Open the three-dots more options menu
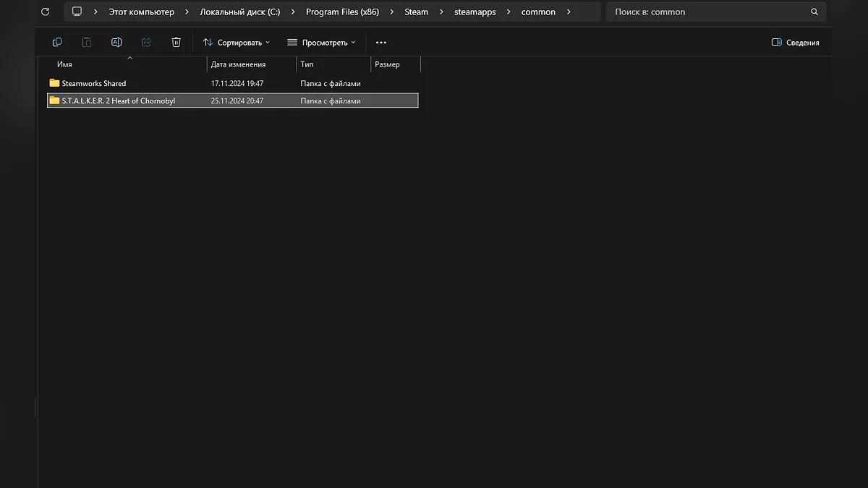868x488 pixels. click(x=381, y=43)
